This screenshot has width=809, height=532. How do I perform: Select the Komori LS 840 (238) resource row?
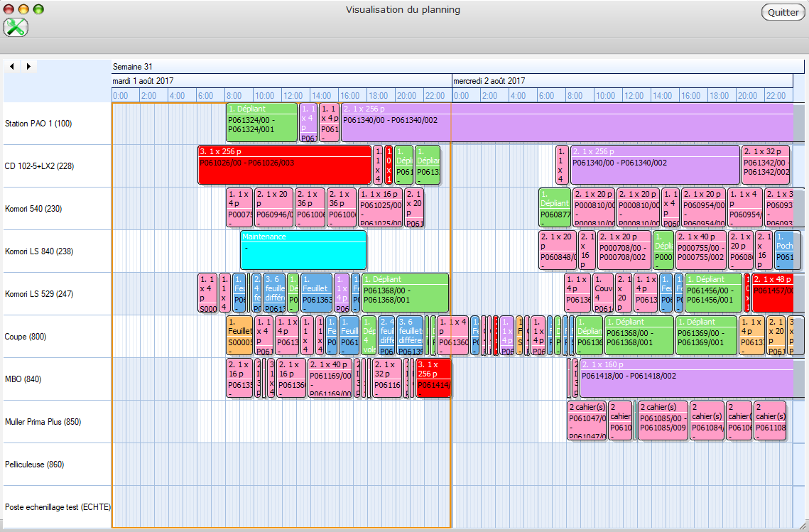click(x=38, y=251)
